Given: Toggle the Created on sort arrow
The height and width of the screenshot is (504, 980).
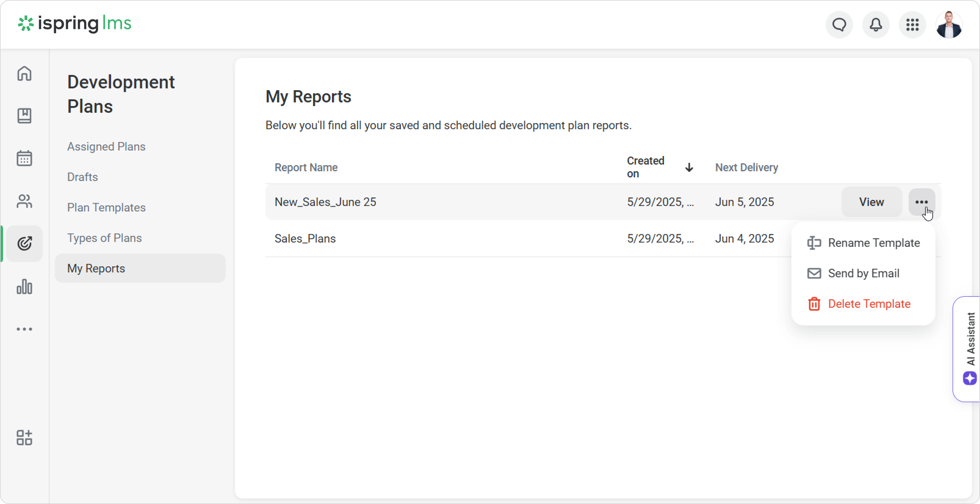Looking at the screenshot, I should point(689,167).
